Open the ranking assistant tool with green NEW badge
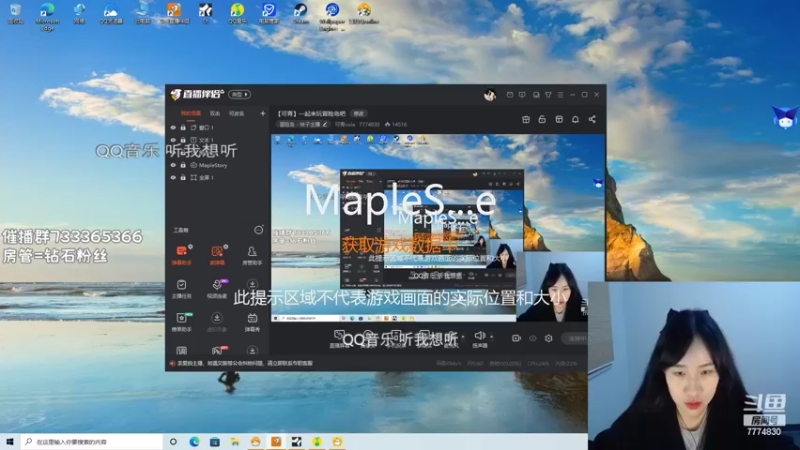The height and width of the screenshot is (450, 800). [x=182, y=321]
